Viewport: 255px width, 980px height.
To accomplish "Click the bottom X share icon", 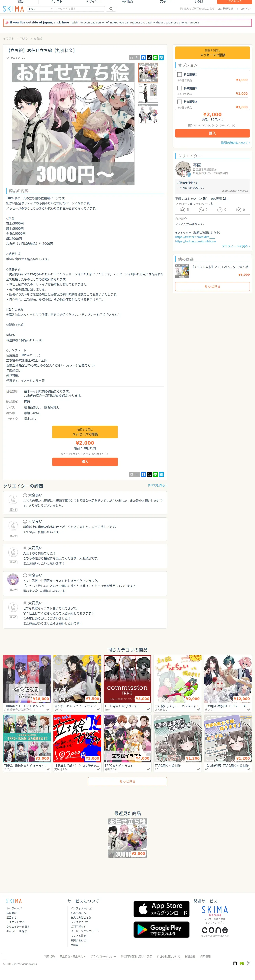I will (x=149, y=475).
